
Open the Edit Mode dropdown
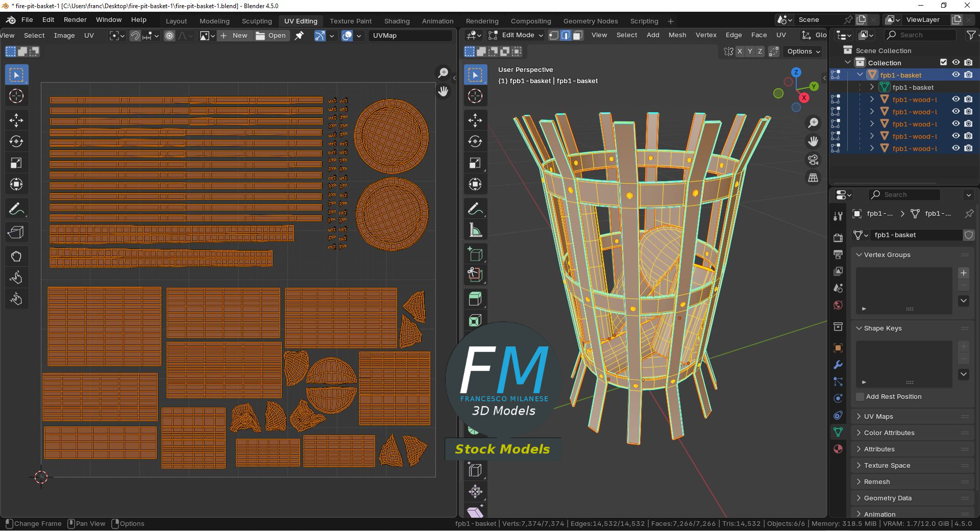[517, 35]
